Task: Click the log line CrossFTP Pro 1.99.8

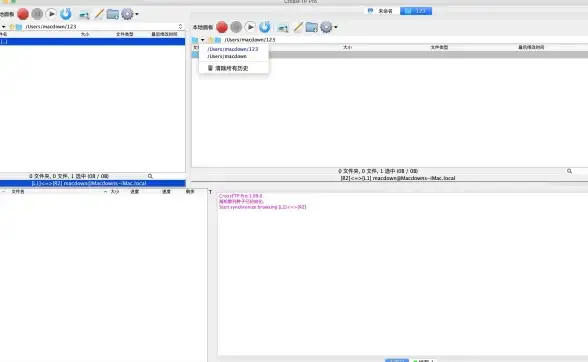Action: coord(240,196)
